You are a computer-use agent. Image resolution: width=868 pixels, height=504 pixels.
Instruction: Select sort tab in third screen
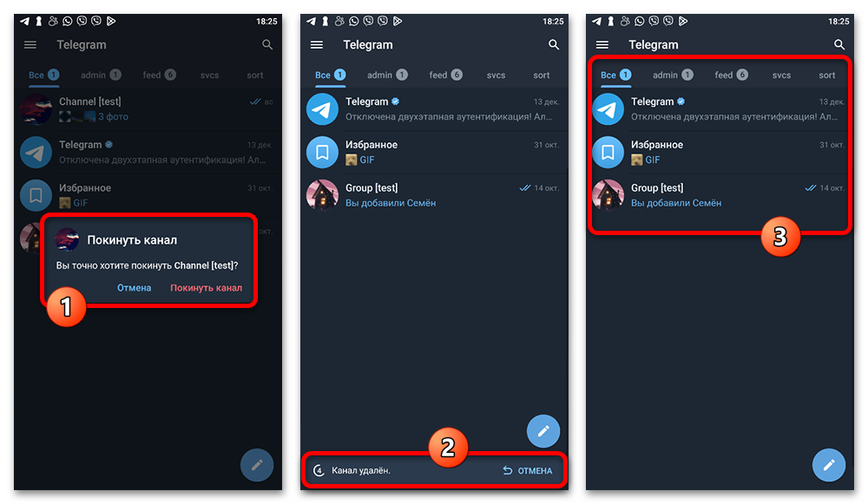(x=827, y=75)
